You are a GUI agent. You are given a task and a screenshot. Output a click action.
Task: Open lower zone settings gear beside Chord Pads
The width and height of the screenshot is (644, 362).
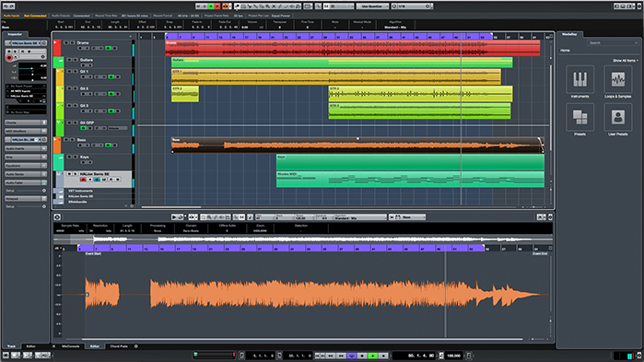pos(136,346)
